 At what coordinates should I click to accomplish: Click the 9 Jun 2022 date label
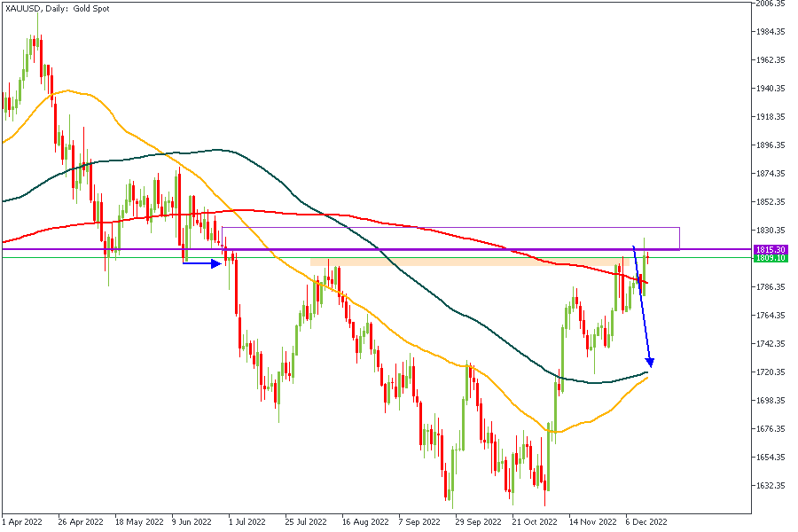[193, 522]
